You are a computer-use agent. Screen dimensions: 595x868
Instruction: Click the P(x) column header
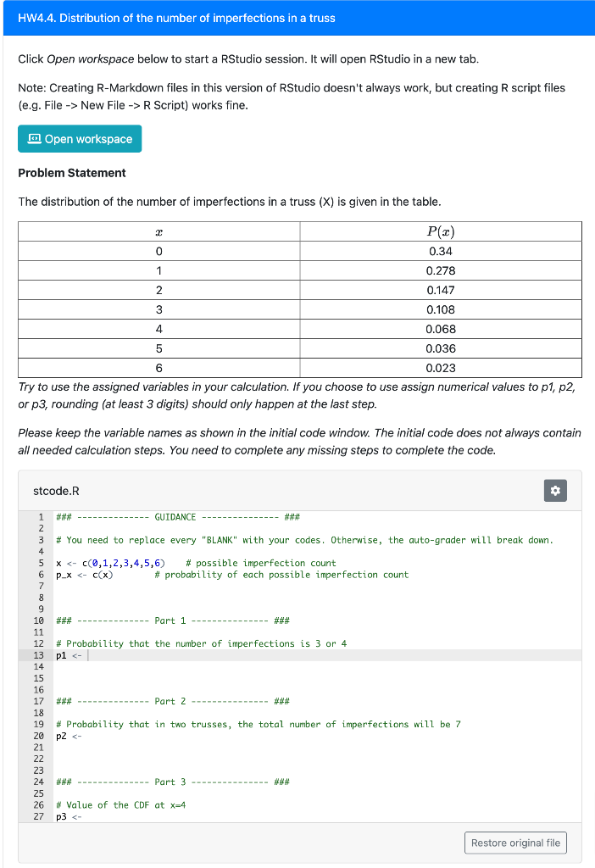click(441, 231)
